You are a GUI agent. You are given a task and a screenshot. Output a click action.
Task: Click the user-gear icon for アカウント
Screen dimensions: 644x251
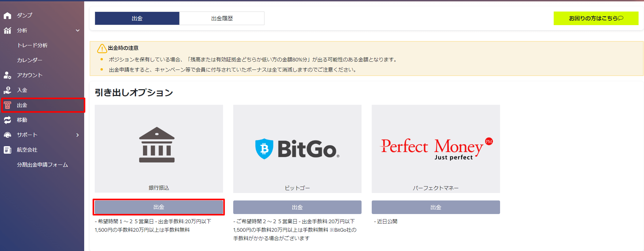[x=7, y=75]
